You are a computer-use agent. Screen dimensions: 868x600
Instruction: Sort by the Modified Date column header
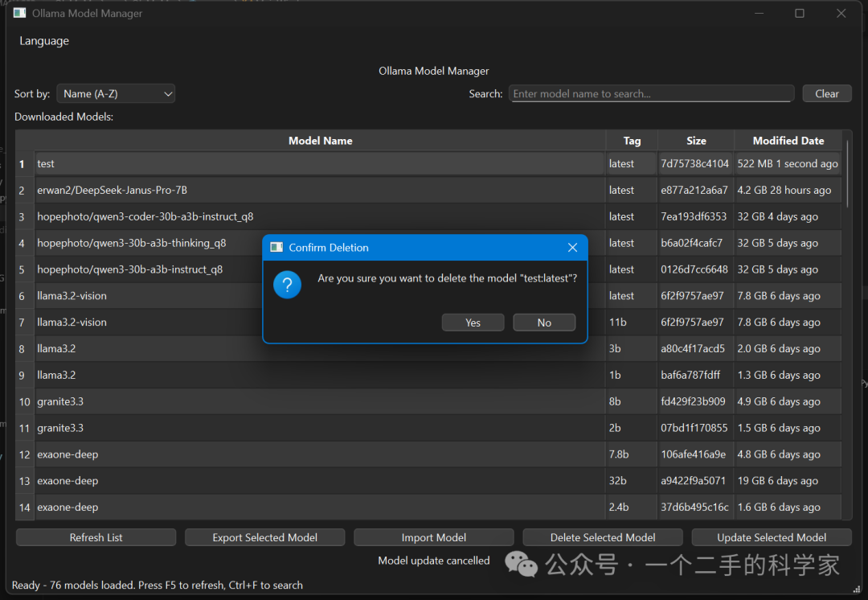[788, 141]
